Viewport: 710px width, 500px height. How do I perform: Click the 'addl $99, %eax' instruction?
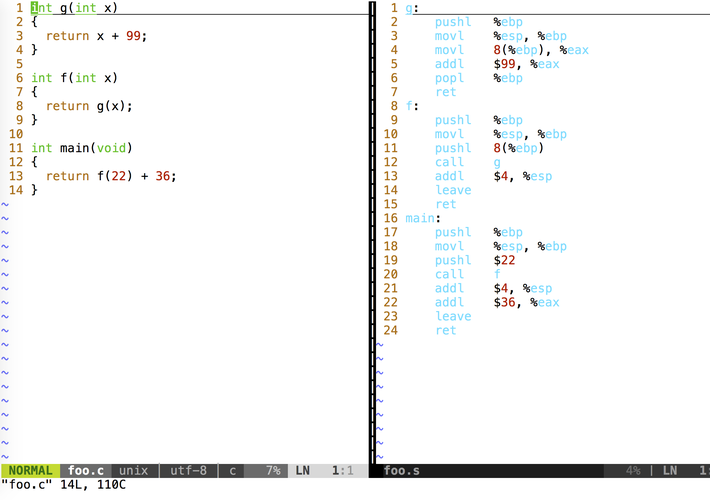tap(496, 64)
